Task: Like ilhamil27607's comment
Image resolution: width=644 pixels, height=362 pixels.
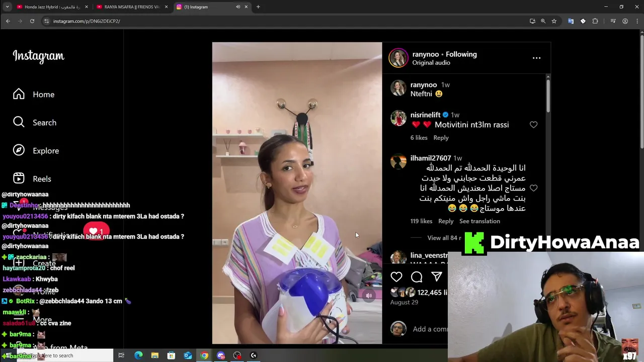Action: pos(533,188)
